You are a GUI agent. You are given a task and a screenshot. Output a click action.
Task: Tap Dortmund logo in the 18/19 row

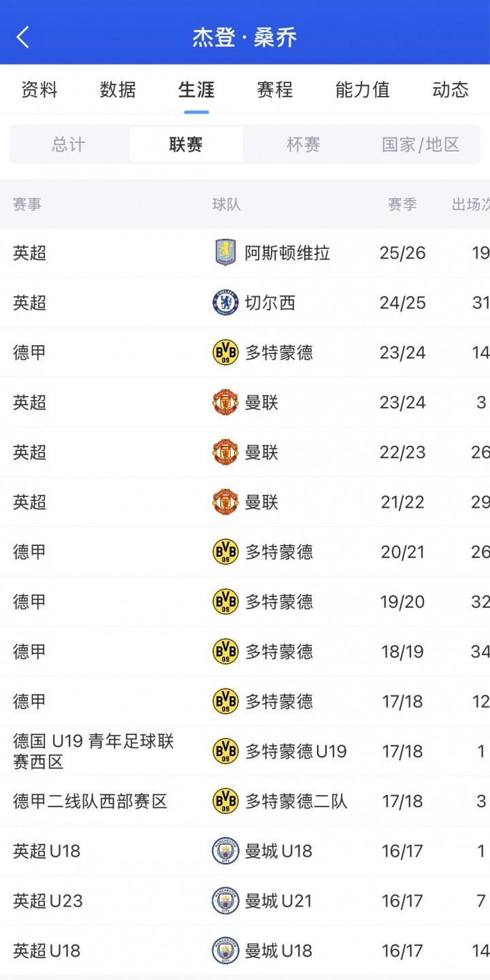pos(225,651)
